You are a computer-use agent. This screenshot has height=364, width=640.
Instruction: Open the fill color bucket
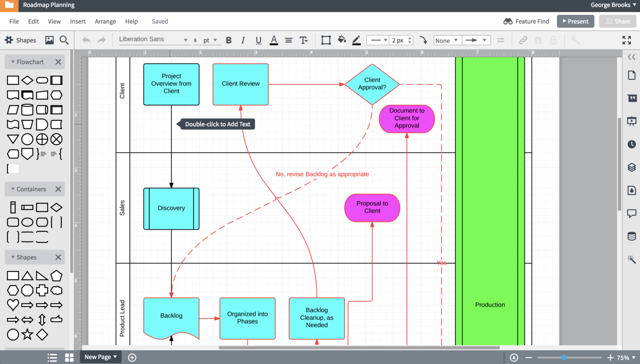342,40
